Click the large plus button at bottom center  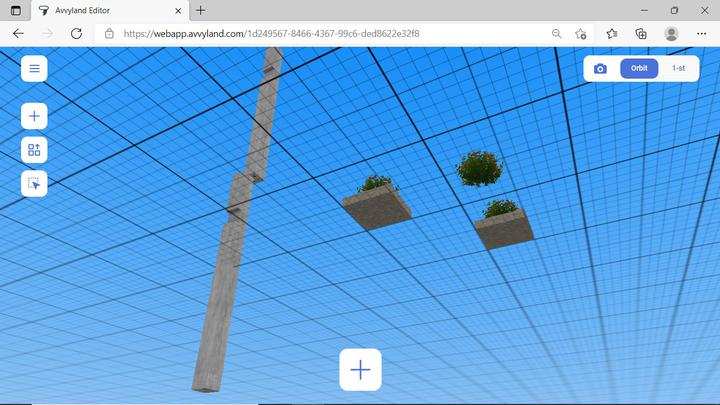(360, 370)
